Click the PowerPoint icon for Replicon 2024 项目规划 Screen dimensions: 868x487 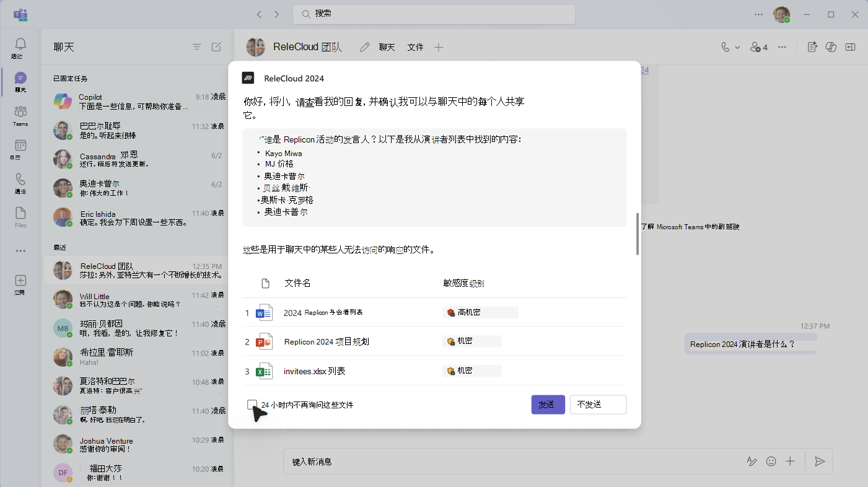tap(265, 342)
